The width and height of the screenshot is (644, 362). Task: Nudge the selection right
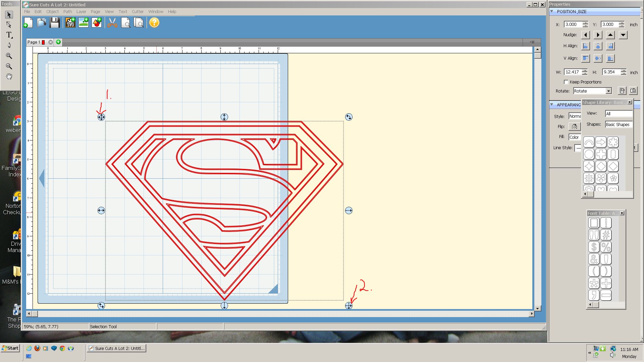tap(598, 35)
